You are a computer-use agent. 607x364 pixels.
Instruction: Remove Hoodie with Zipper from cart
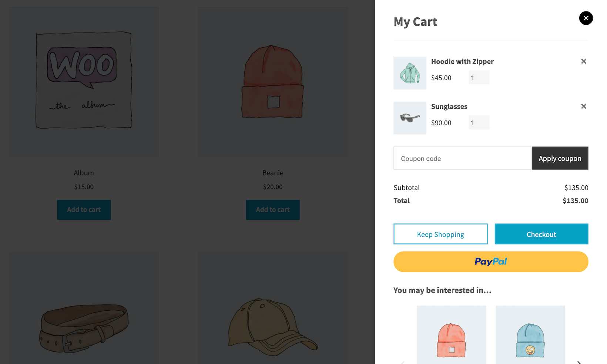tap(584, 61)
